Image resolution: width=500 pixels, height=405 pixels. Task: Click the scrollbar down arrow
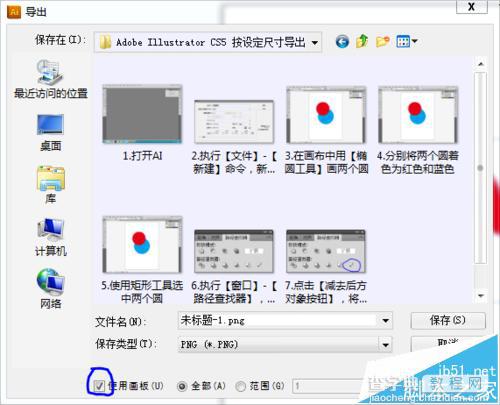coord(480,295)
